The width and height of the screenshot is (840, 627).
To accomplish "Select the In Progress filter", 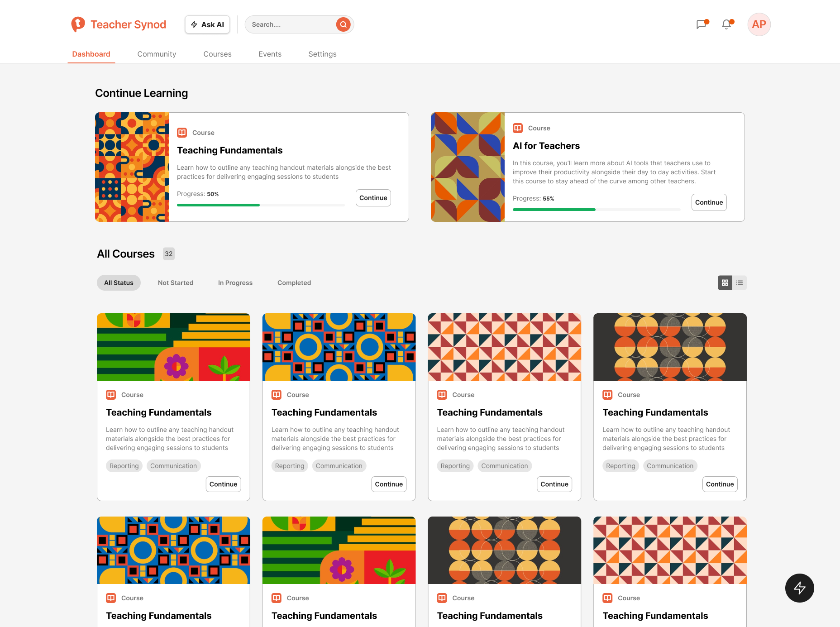I will pyautogui.click(x=235, y=282).
